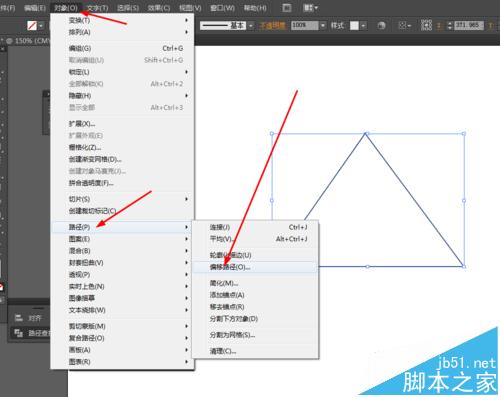The image size is (500, 397).
Task: Open the 选择(S) menu
Action: (128, 8)
